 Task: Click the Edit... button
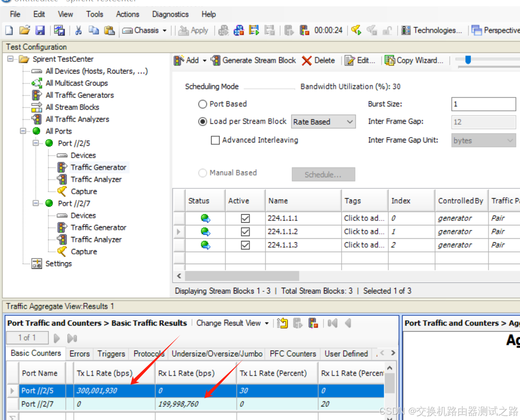click(x=360, y=61)
